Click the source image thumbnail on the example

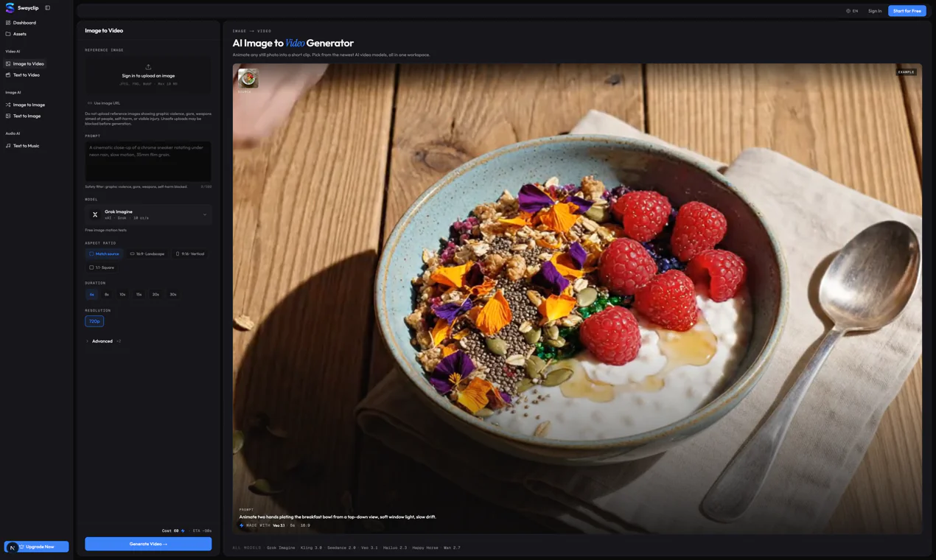(x=248, y=78)
